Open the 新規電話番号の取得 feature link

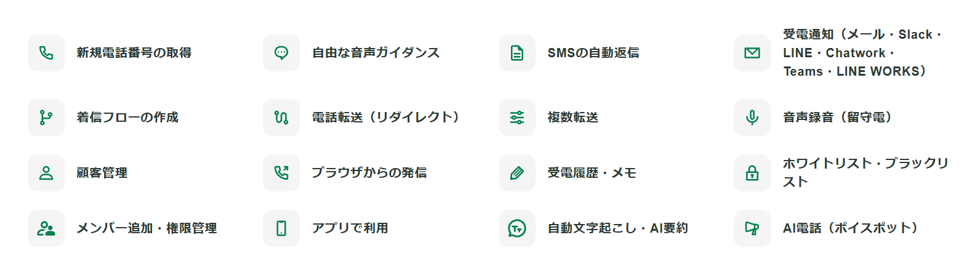coord(134,53)
